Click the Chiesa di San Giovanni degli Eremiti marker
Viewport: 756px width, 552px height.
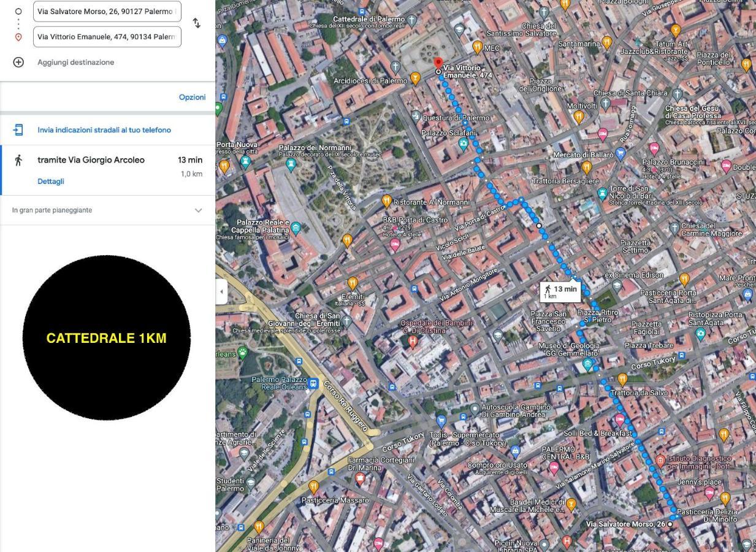(346, 320)
